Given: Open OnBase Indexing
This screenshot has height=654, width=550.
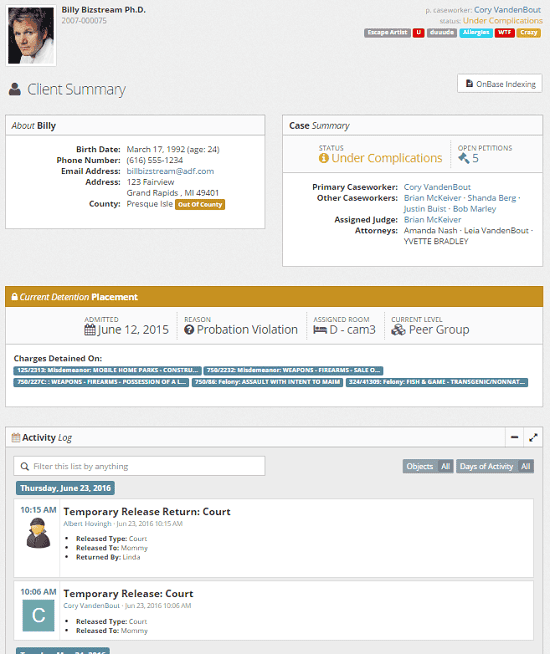Looking at the screenshot, I should click(x=500, y=83).
